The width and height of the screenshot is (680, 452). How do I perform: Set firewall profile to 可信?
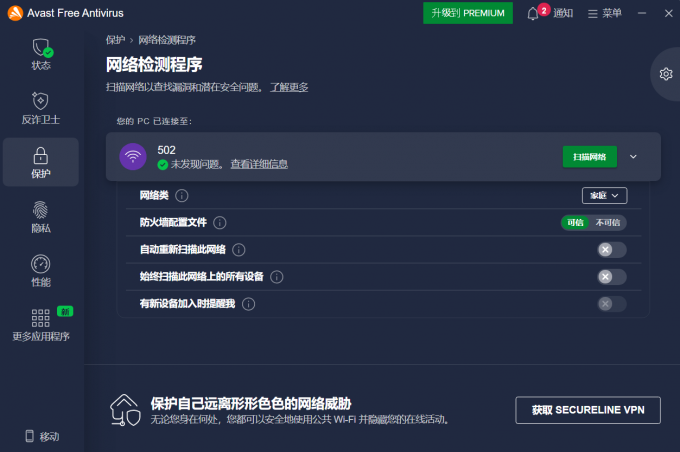point(575,223)
